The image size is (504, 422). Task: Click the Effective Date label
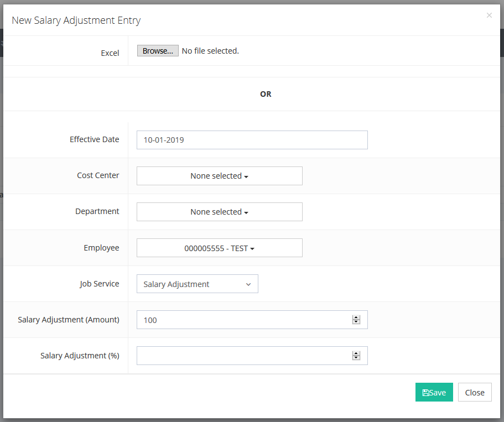pos(94,139)
